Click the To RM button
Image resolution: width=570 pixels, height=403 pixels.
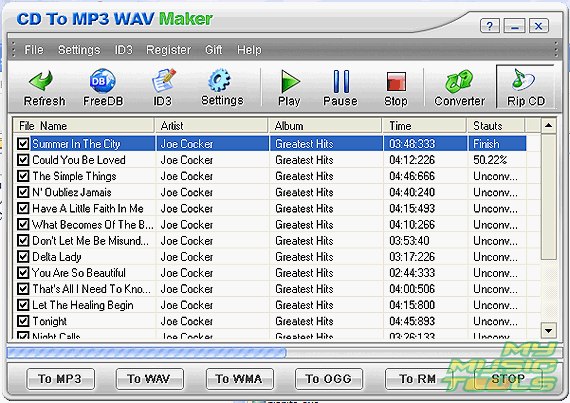[x=418, y=379]
